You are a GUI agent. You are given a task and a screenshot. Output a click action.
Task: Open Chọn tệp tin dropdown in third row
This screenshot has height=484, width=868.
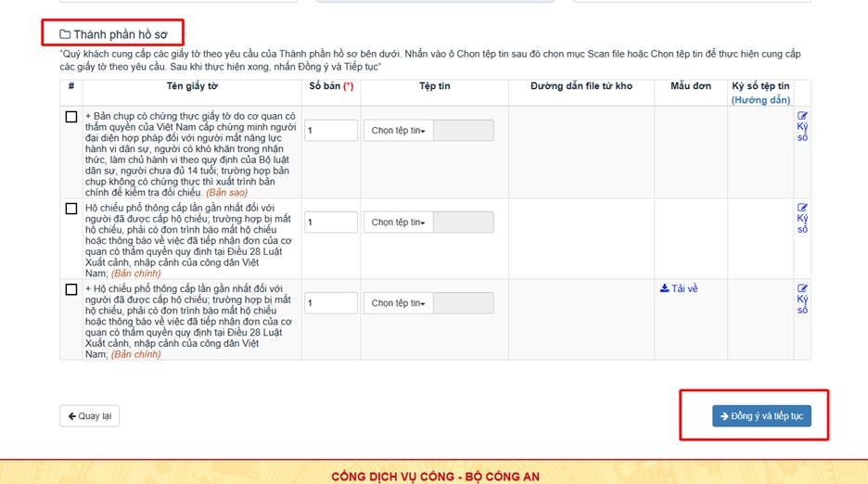(398, 303)
